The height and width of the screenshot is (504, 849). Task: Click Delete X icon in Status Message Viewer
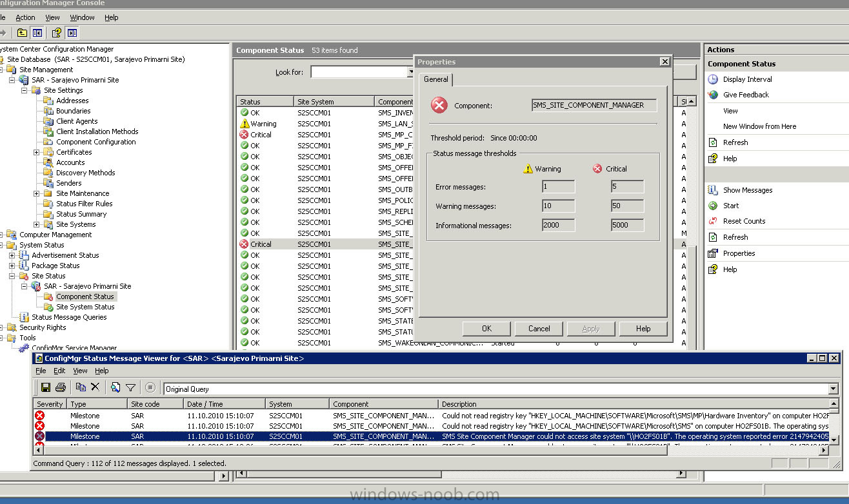click(95, 387)
